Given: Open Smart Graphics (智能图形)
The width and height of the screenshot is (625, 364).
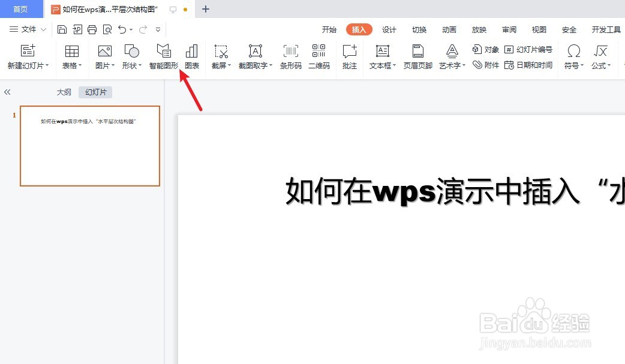Looking at the screenshot, I should pos(164,56).
